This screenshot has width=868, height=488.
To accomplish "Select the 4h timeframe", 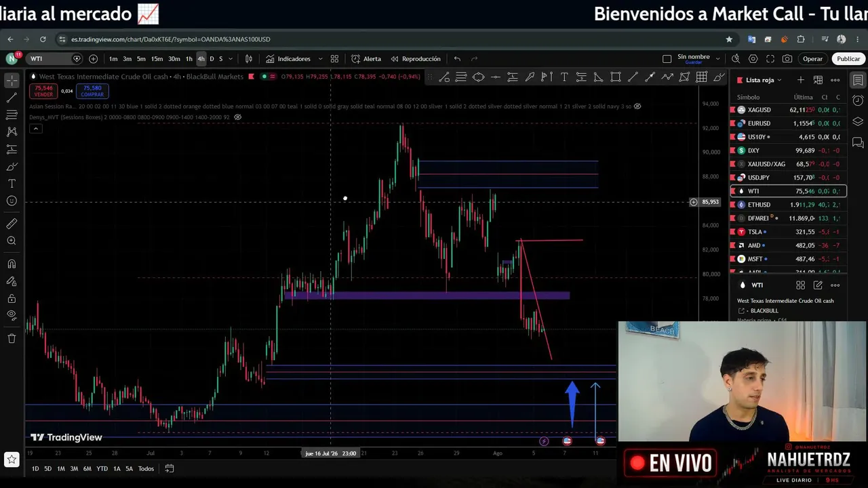I will tap(201, 59).
